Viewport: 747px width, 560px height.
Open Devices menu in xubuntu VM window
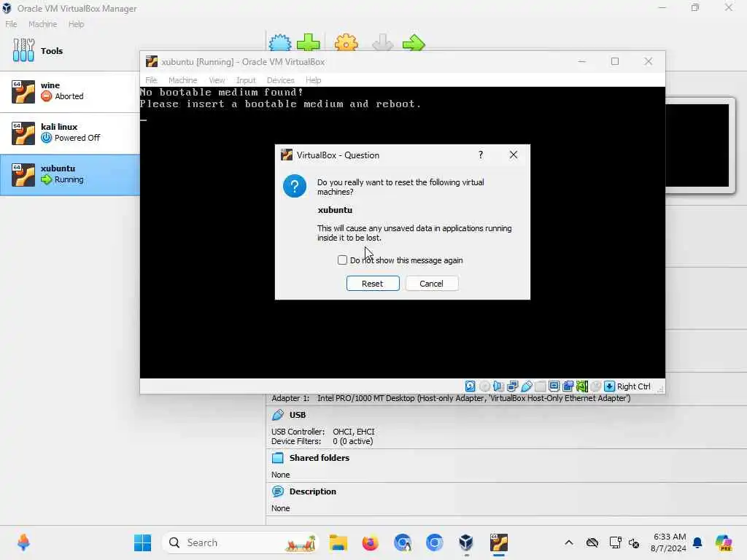[281, 80]
